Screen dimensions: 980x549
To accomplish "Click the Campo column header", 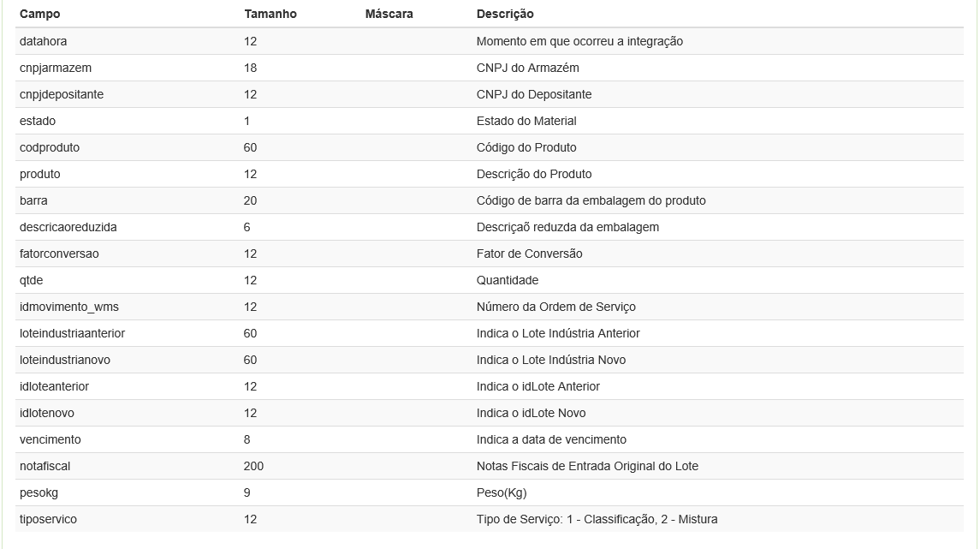I will (40, 14).
